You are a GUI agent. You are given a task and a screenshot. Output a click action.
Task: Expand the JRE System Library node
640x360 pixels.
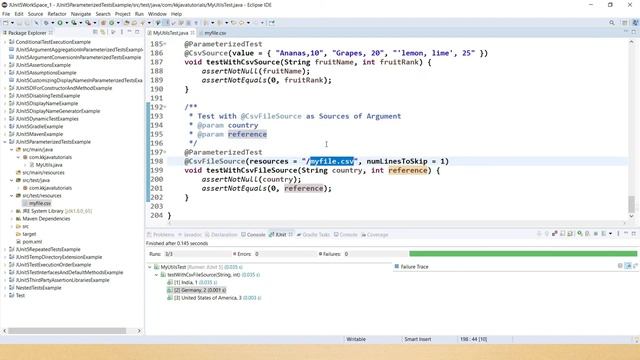point(12,211)
